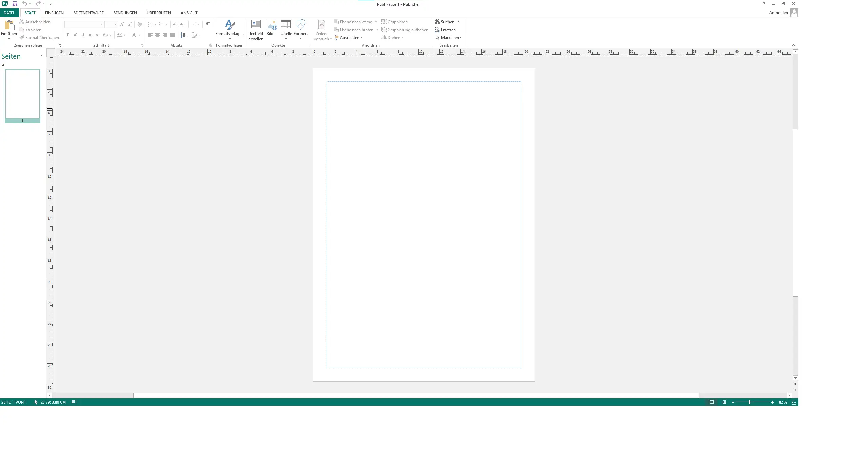Screen dimensions: 868x471
Task: Click Anmelden to sign in
Action: click(x=778, y=13)
